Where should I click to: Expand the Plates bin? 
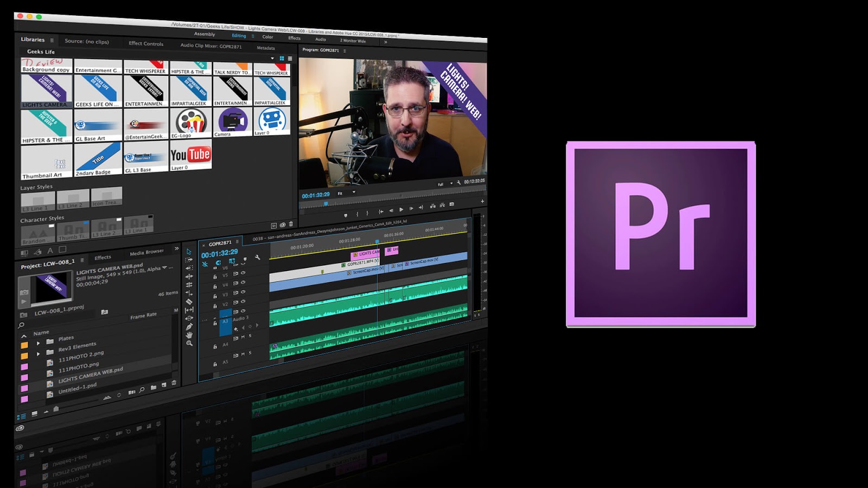tap(38, 343)
